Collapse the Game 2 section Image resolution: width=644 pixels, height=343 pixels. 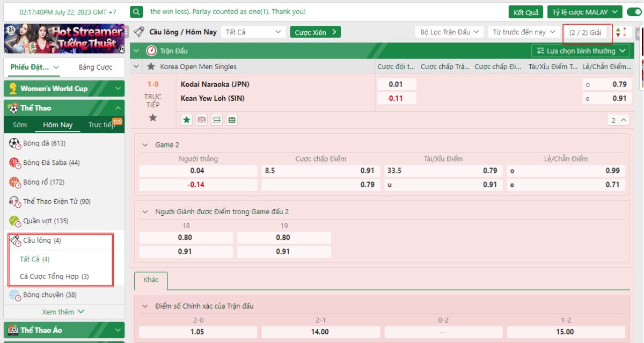coord(145,145)
